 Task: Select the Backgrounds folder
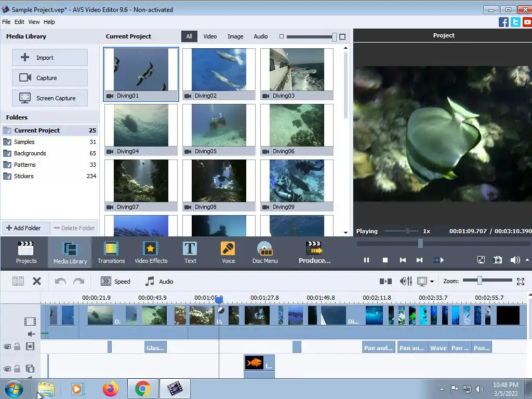50,153
